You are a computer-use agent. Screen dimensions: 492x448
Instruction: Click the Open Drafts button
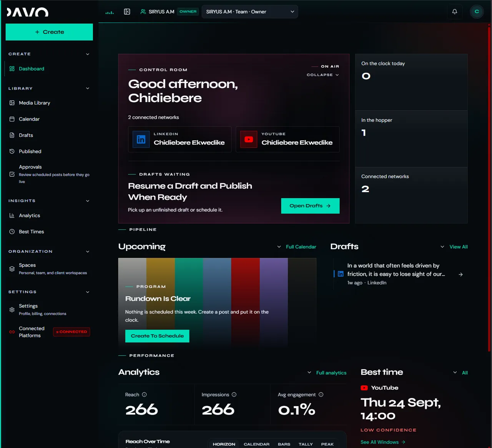pos(310,206)
